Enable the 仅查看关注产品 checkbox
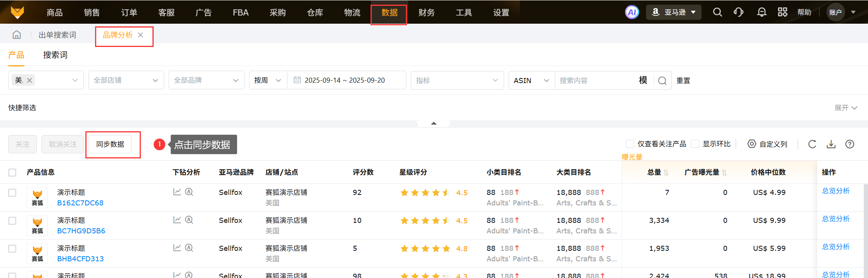 [630, 144]
